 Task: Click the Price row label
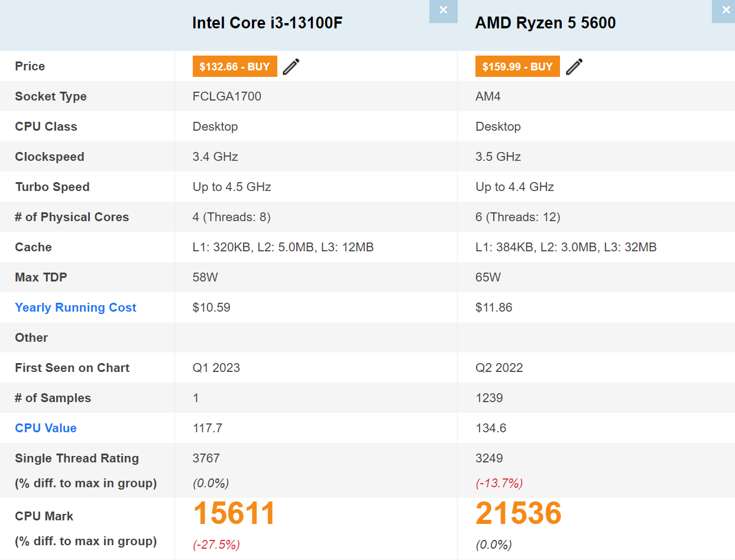point(30,66)
